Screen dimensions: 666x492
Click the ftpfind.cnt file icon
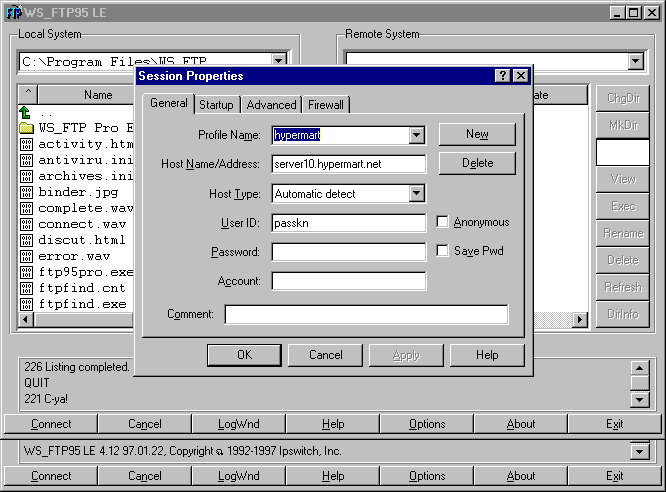click(26, 288)
